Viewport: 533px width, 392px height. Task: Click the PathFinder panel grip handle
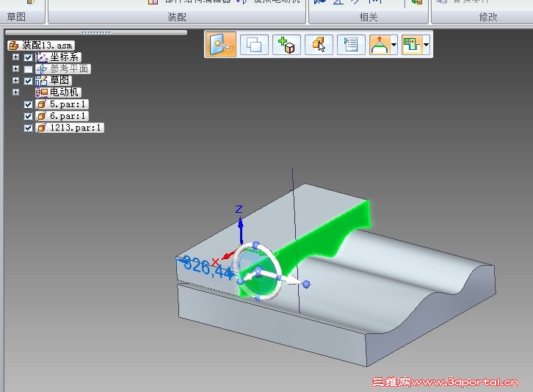(x=96, y=32)
